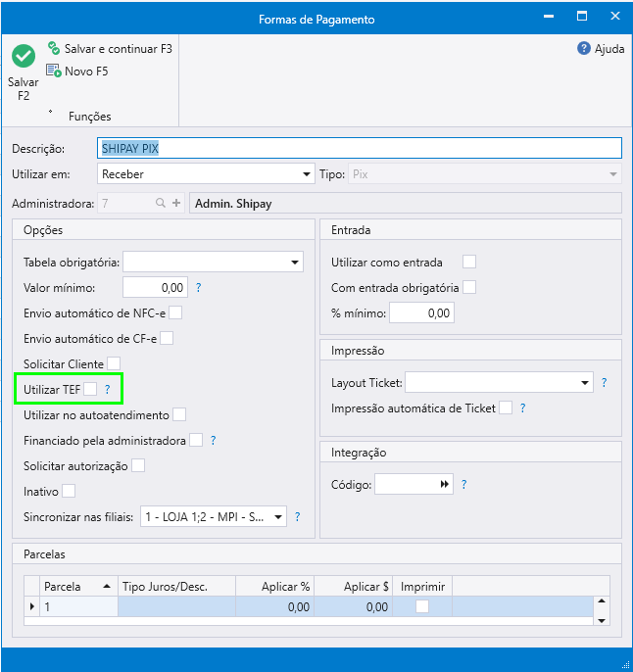Viewport: 633px width, 672px height.
Task: Sort by the Parcela column header
Action: tap(78, 586)
